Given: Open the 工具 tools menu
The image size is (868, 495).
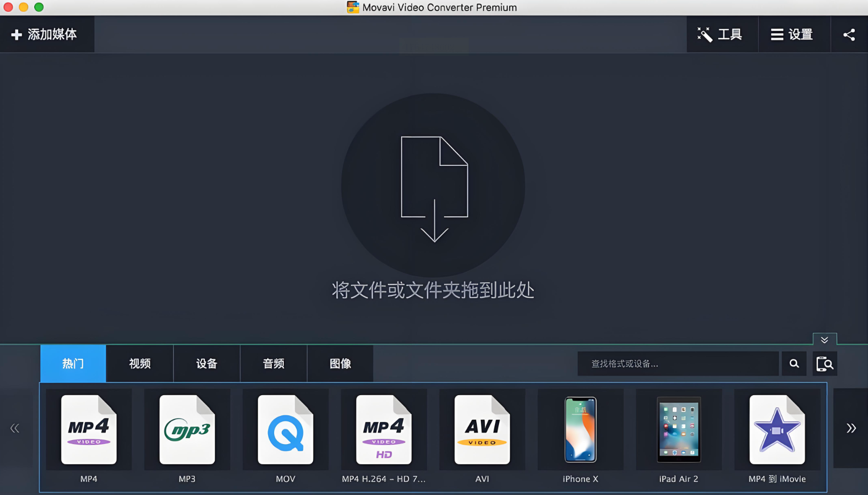Looking at the screenshot, I should (x=722, y=34).
